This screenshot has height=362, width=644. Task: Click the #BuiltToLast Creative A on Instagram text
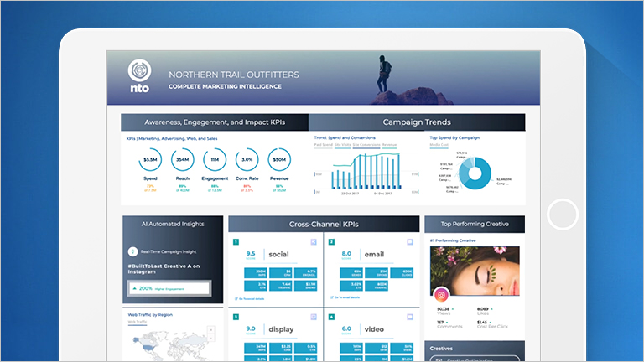click(164, 269)
